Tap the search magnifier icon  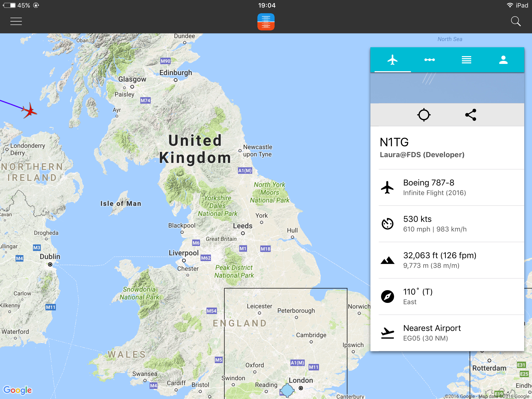coord(516,21)
